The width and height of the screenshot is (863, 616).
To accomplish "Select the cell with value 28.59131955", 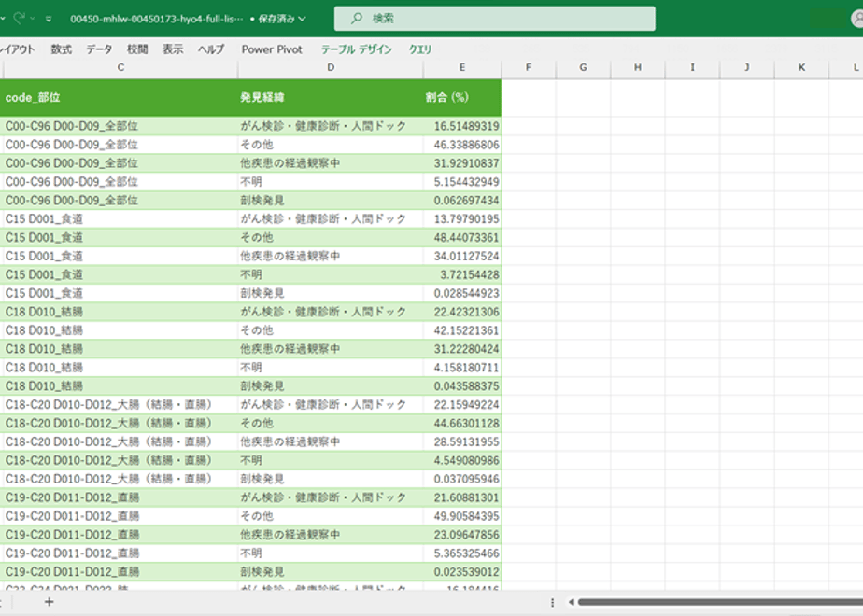I will click(462, 441).
